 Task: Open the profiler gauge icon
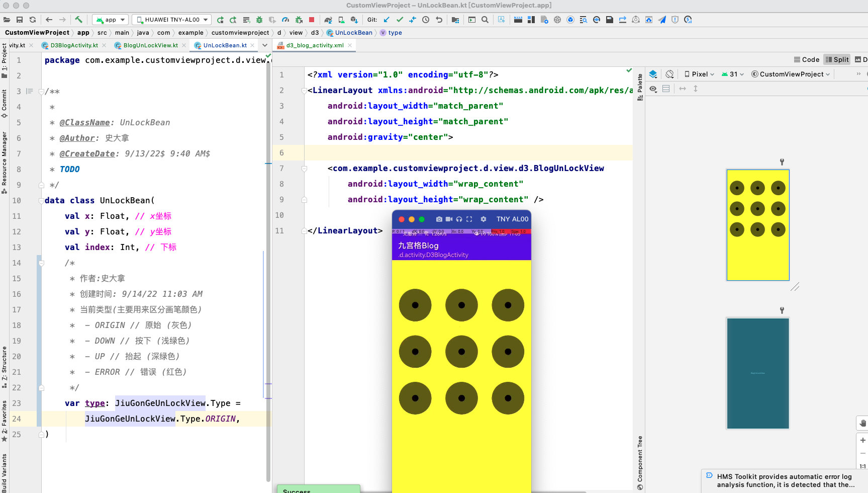285,20
